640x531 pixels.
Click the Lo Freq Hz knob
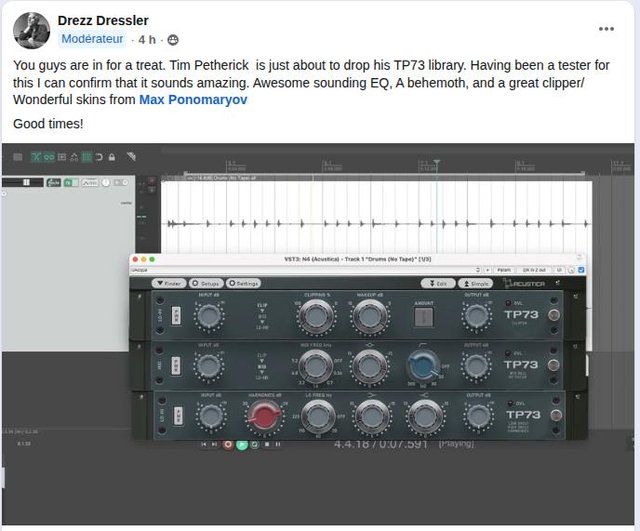point(318,417)
